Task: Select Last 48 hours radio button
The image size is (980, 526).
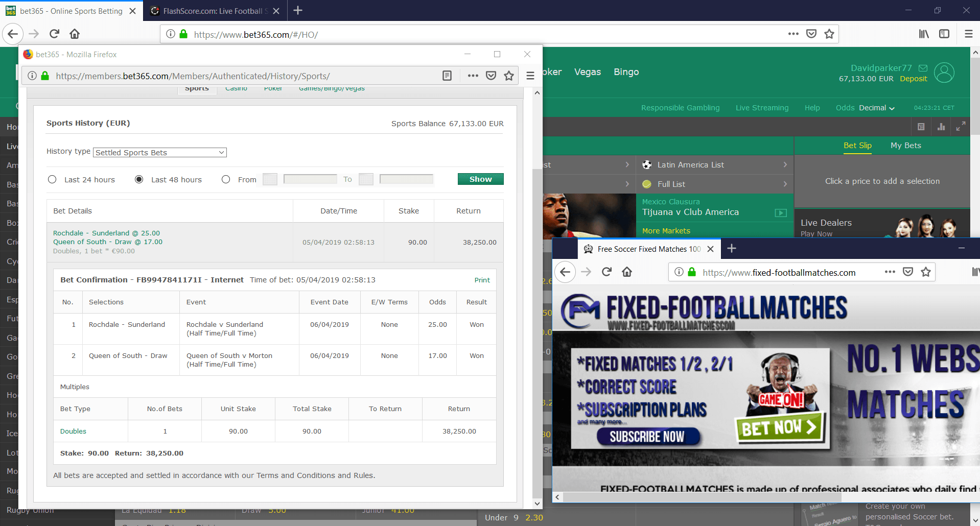Action: 139,179
